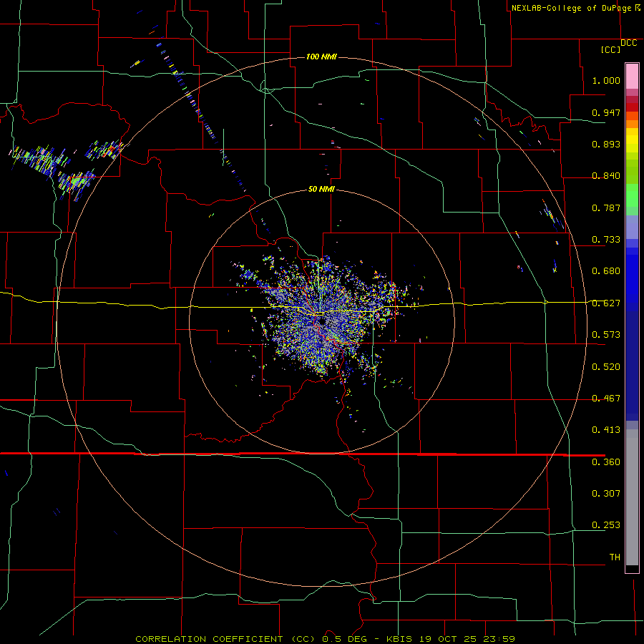Click the 23:59 timestamp in the caption
The height and width of the screenshot is (644, 644).
pyautogui.click(x=499, y=639)
